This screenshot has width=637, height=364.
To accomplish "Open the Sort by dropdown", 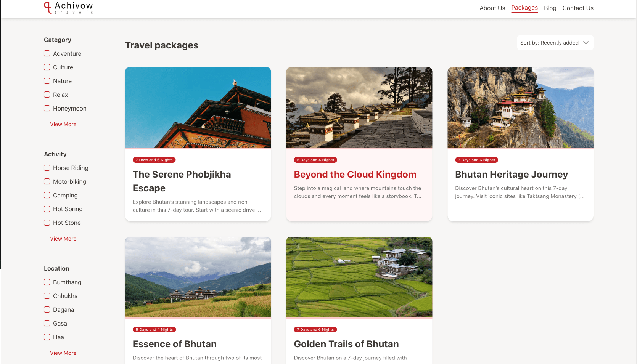I will click(555, 43).
